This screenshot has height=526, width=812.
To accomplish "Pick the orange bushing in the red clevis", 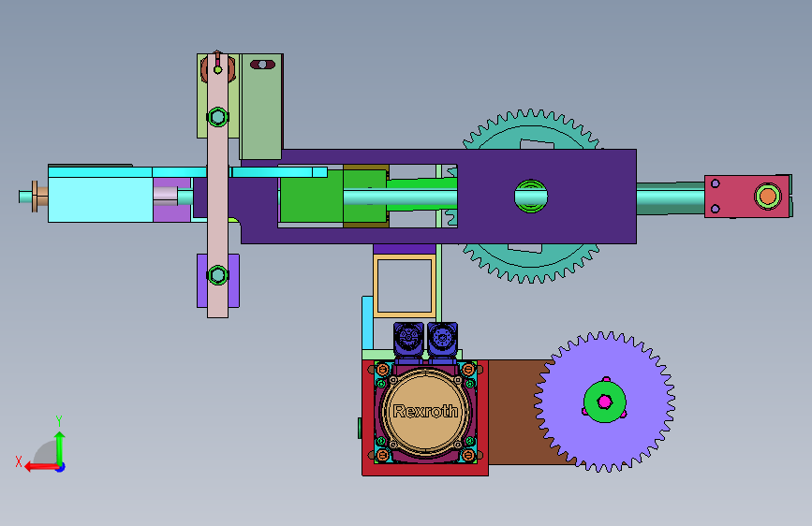I will coord(767,197).
